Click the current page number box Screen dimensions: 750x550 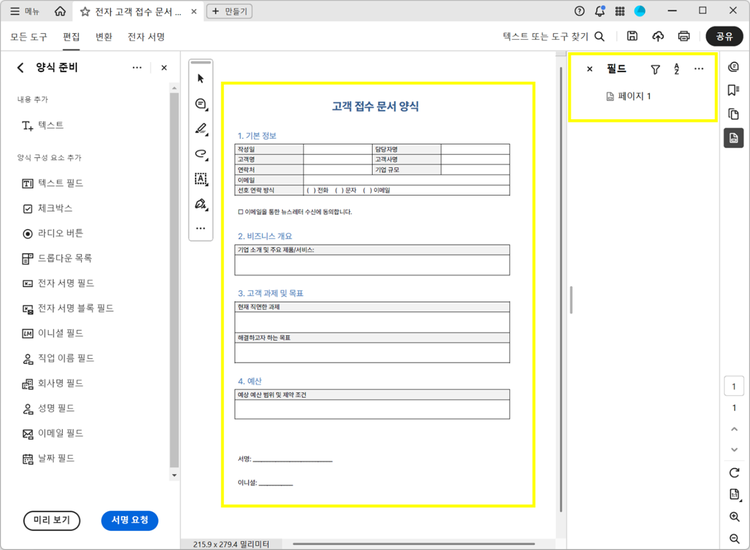(x=734, y=386)
